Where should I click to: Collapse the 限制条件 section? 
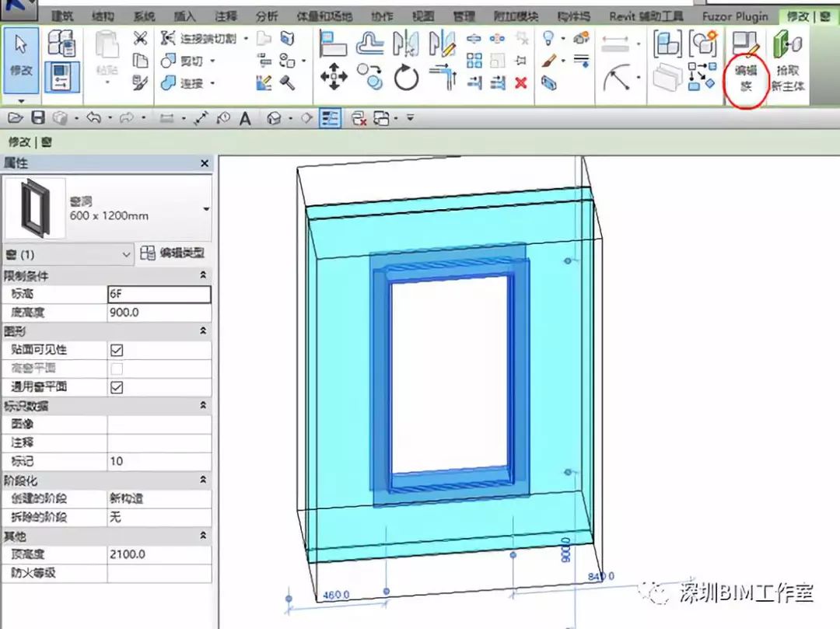coord(203,276)
